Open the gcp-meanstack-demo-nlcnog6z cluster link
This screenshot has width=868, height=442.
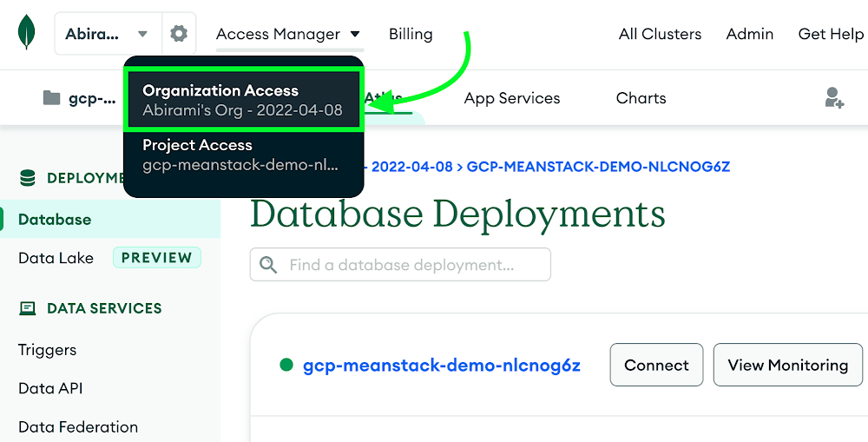442,366
